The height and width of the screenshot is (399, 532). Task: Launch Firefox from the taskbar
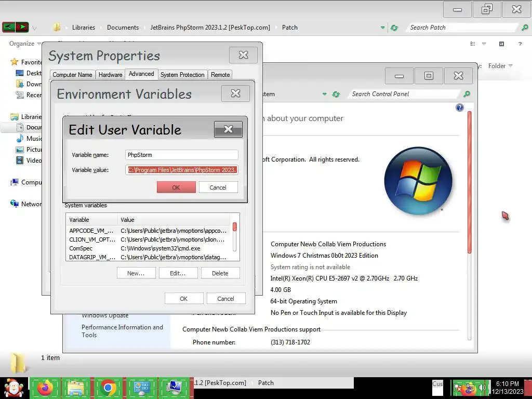(x=45, y=388)
